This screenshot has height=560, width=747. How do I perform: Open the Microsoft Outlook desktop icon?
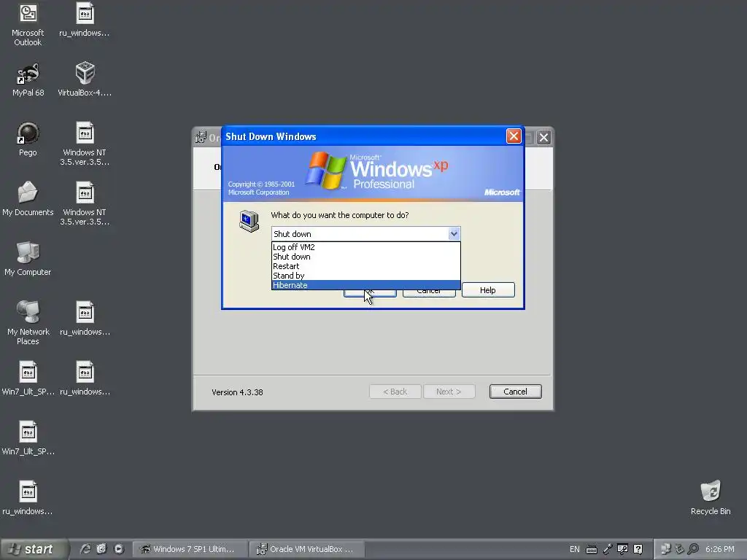tap(28, 24)
